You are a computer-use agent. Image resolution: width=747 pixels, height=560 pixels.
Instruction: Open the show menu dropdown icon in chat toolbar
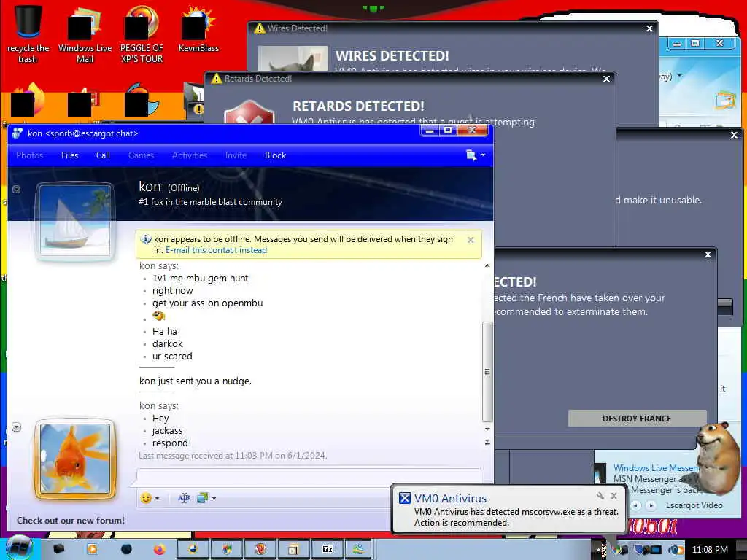tap(476, 155)
